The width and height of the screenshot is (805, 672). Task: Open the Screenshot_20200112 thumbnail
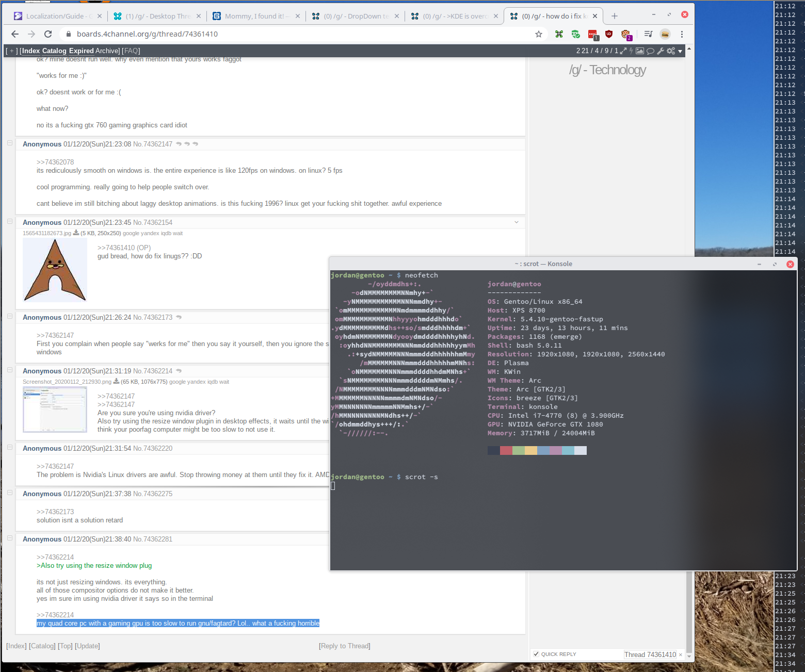click(55, 409)
